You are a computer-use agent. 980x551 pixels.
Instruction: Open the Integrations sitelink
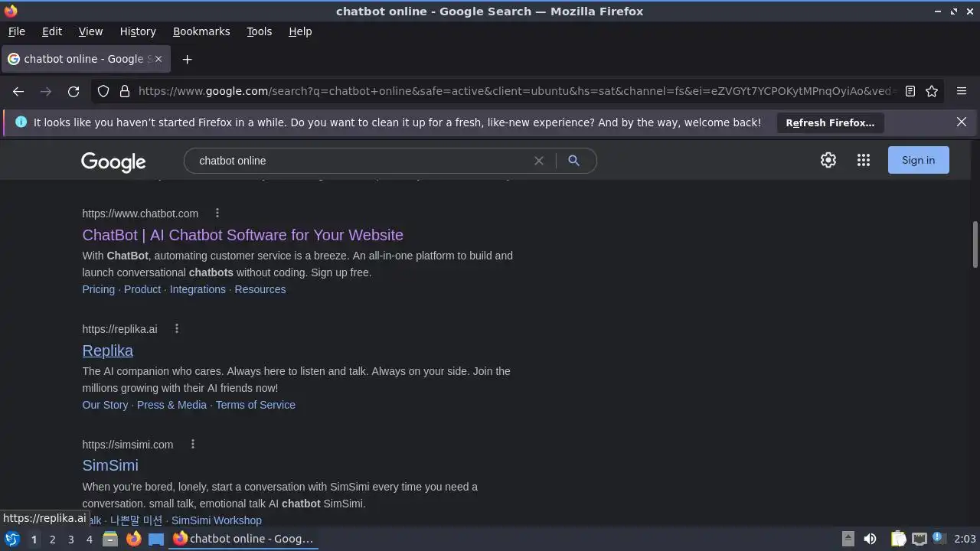coord(198,289)
